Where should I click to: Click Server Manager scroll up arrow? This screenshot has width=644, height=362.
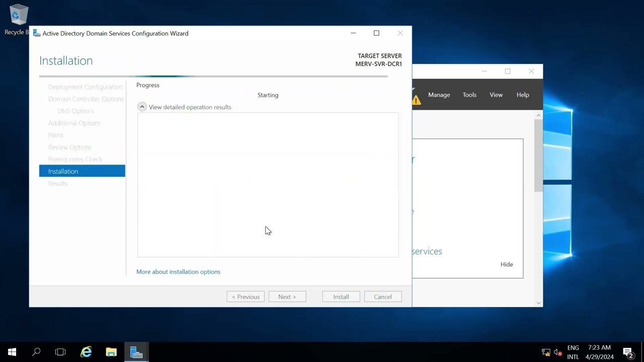[539, 115]
